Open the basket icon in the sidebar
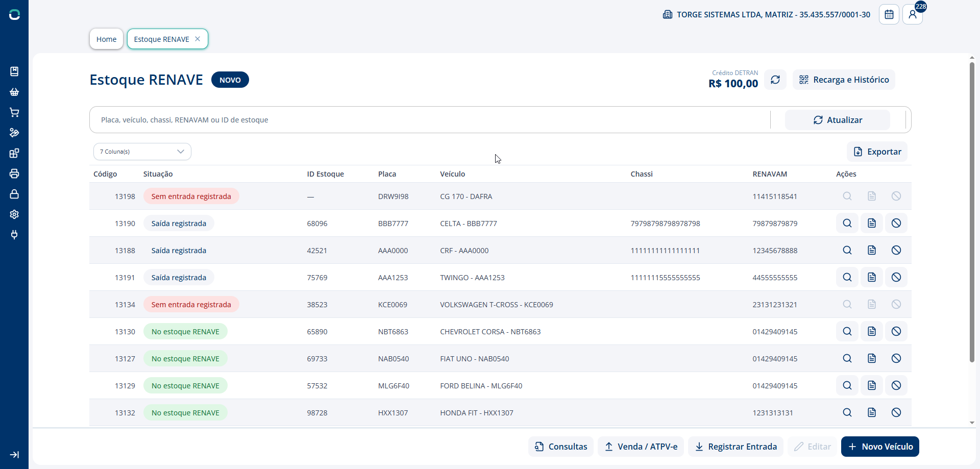The width and height of the screenshot is (980, 469). pos(14,92)
